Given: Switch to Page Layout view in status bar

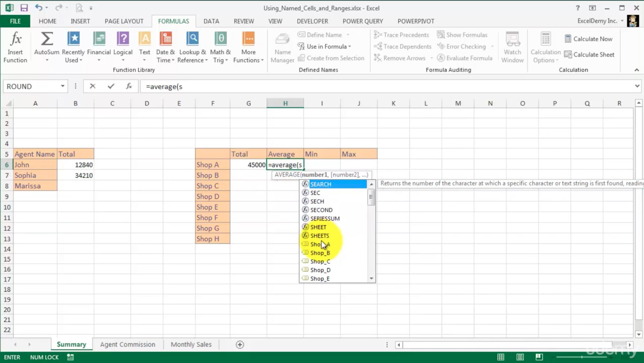Looking at the screenshot, I should tap(520, 357).
